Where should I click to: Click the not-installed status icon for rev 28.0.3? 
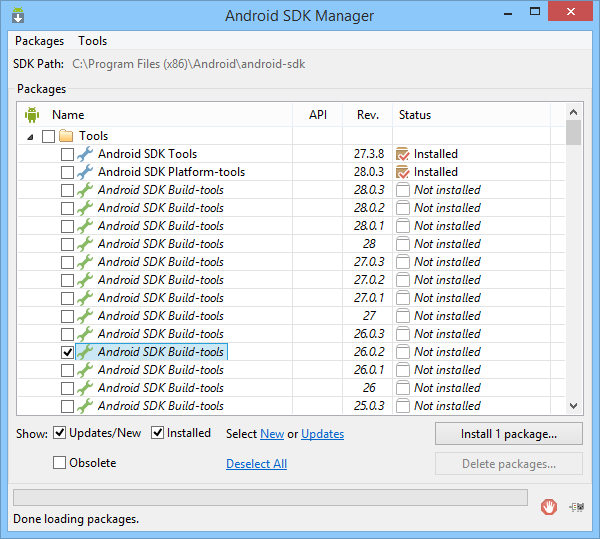click(403, 190)
